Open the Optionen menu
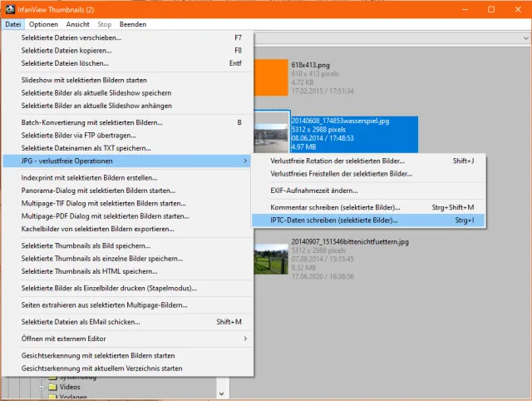Screen dimensions: 532x401 tap(43, 24)
